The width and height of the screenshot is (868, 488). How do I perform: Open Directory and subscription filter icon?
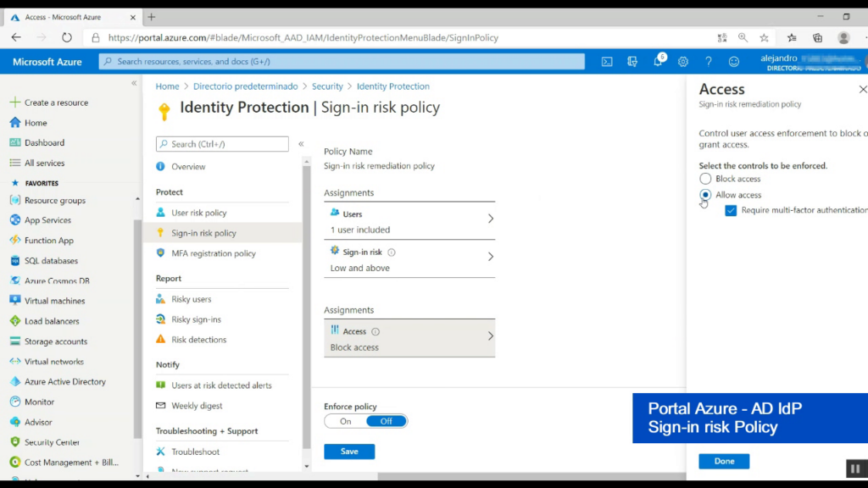(x=632, y=62)
